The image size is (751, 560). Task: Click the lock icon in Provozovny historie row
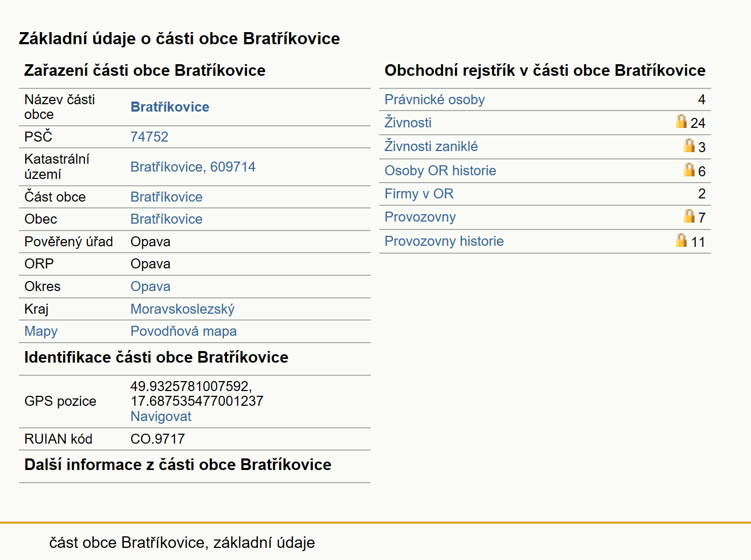[681, 240]
